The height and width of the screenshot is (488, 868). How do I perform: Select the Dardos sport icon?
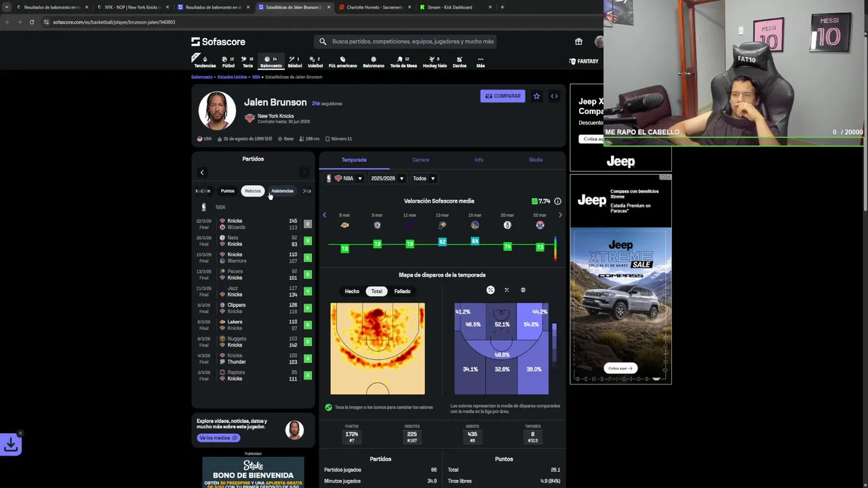tap(459, 62)
